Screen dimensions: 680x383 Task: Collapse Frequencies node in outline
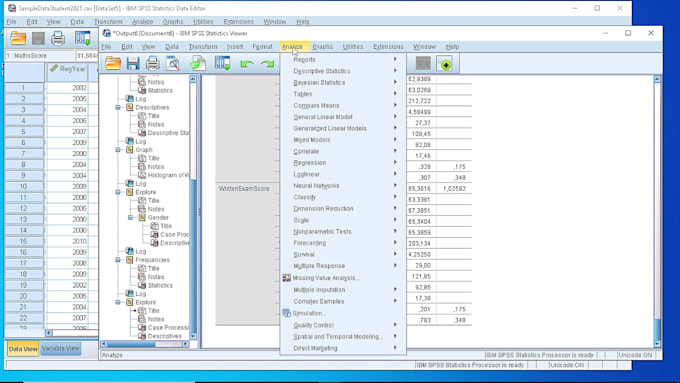(118, 260)
